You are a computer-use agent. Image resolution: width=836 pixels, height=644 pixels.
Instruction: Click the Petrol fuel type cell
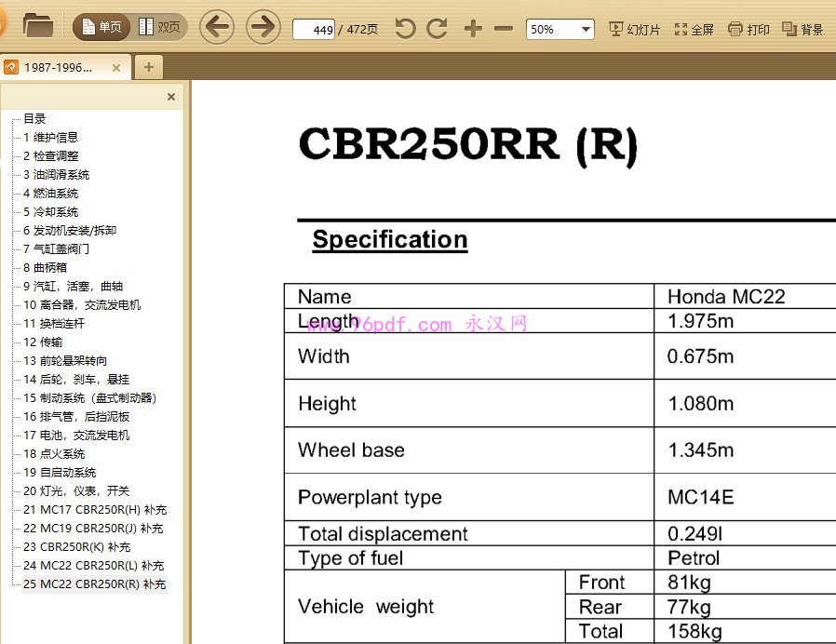(744, 557)
